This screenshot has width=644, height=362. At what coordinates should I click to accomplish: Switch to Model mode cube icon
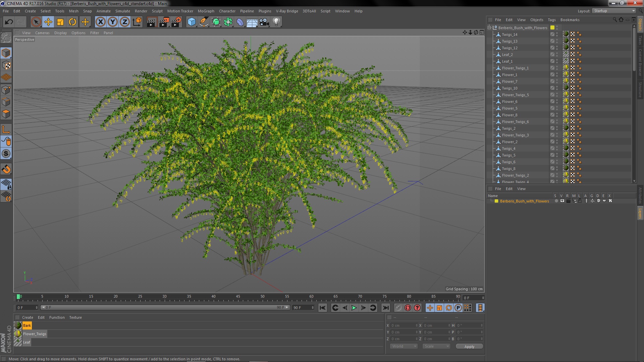[x=6, y=53]
